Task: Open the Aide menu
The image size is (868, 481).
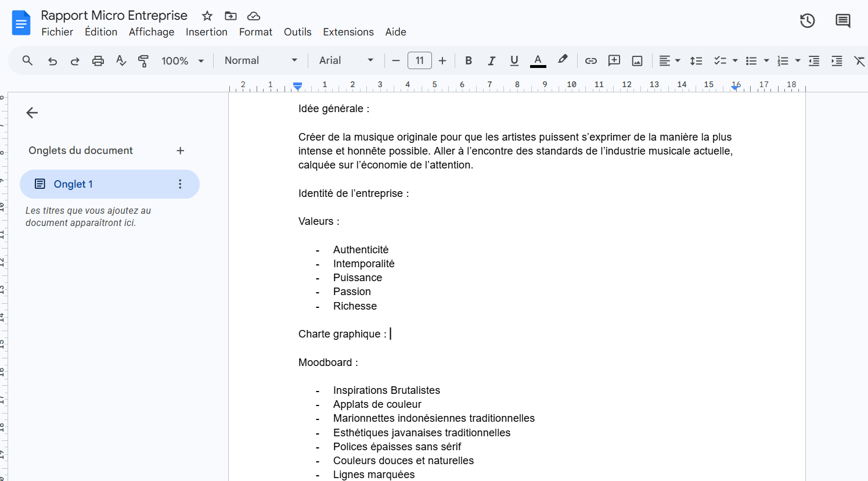Action: point(396,32)
